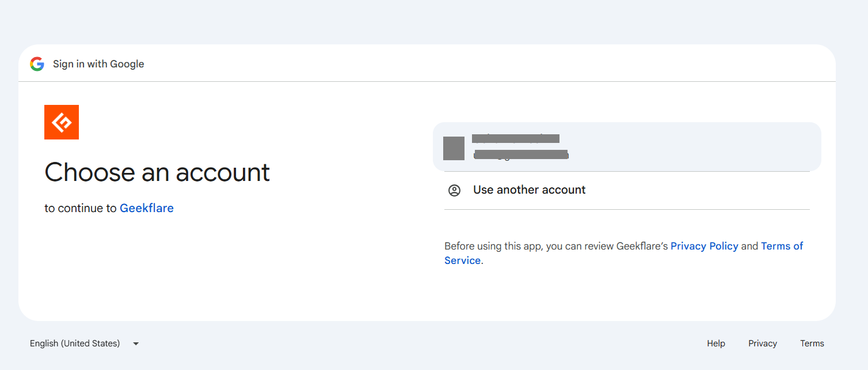The height and width of the screenshot is (370, 868).
Task: Open the Terms footer link
Action: (812, 343)
